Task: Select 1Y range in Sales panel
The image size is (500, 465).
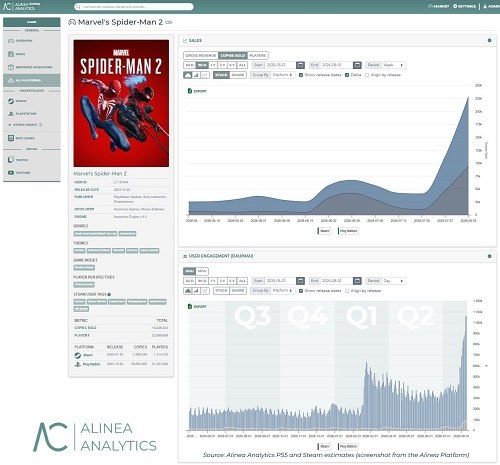Action: click(x=213, y=65)
